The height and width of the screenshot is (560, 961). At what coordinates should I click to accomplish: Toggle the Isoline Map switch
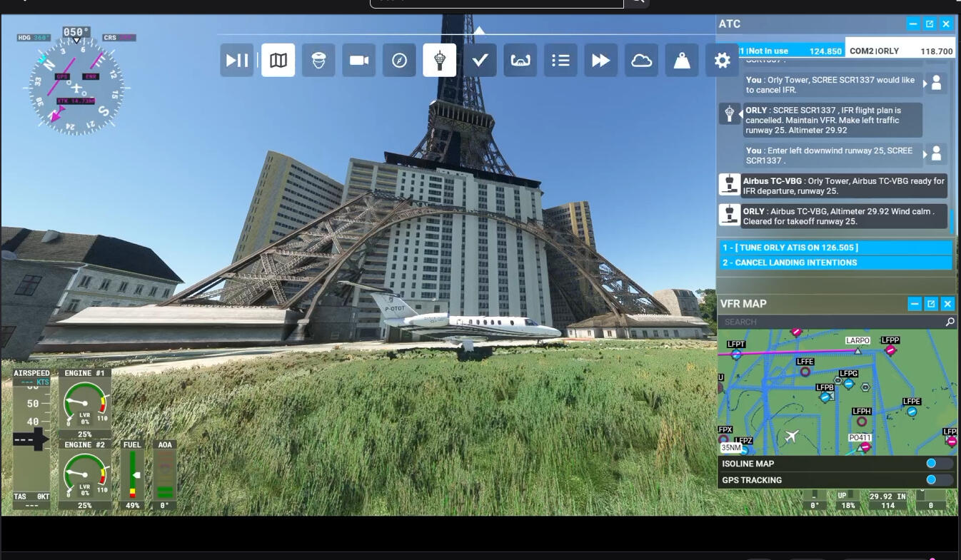coord(939,464)
